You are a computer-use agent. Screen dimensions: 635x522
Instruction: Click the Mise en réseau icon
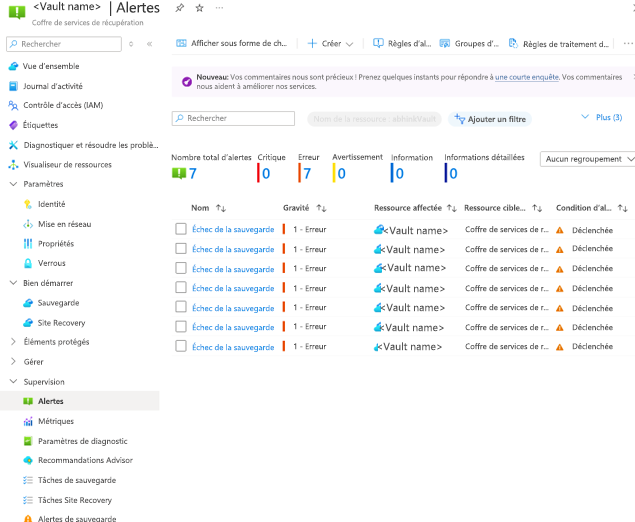click(28, 224)
